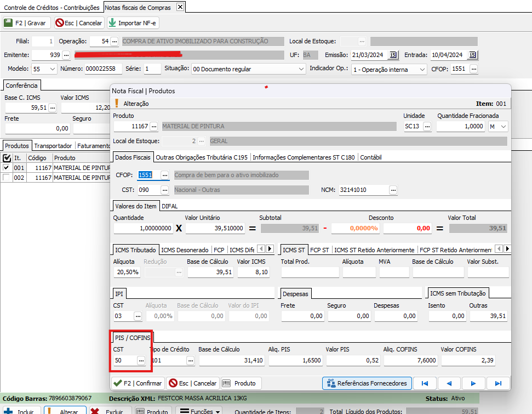Navigate to the next item record

tap(473, 383)
